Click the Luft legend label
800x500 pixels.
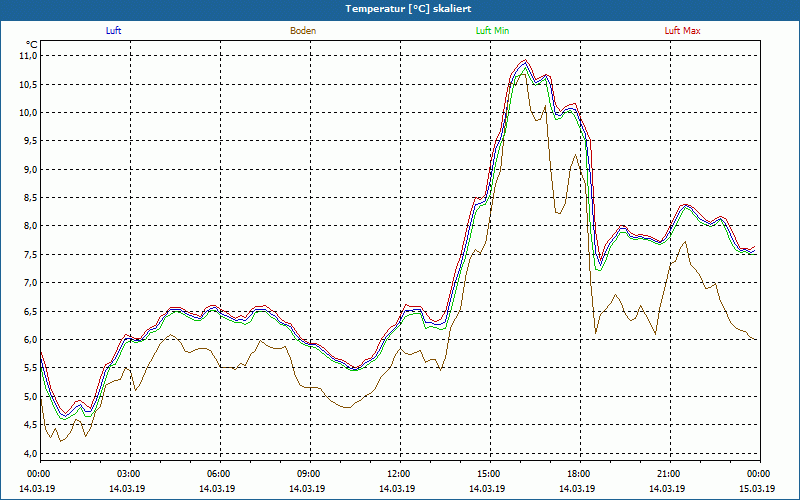point(113,31)
